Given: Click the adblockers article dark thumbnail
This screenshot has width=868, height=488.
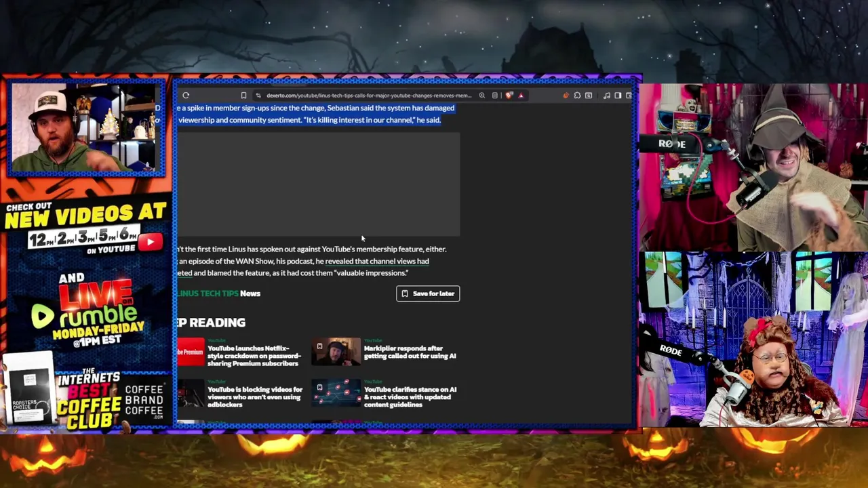Looking at the screenshot, I should click(x=191, y=393).
